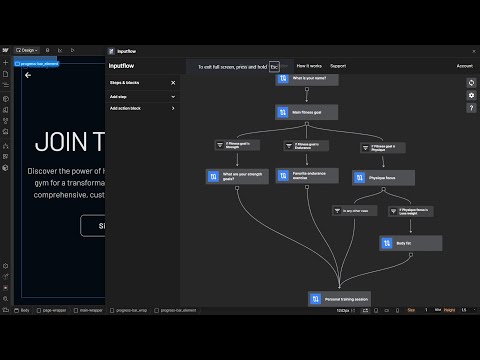Select the progress-bar_element breadcrumb
This screenshot has width=480, height=360.
[175, 310]
